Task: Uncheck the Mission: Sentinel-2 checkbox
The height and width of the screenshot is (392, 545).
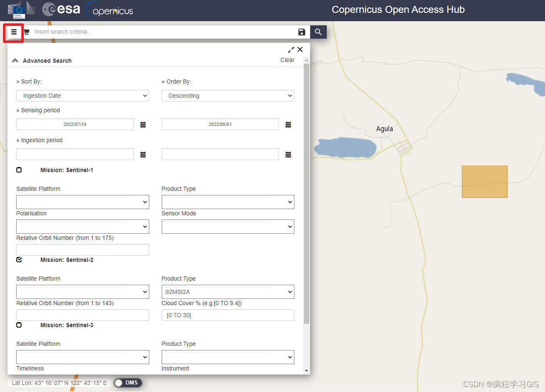Action: pyautogui.click(x=19, y=260)
